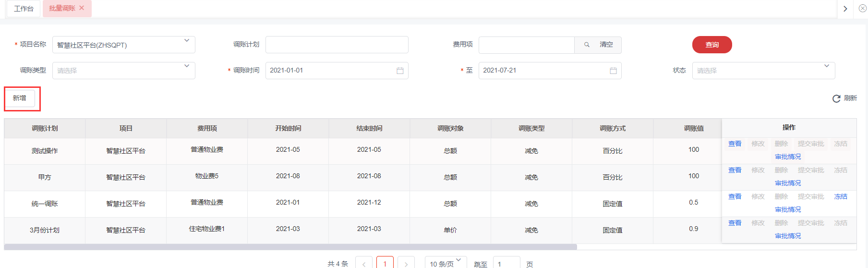Click the 单价 cell

[450, 230]
